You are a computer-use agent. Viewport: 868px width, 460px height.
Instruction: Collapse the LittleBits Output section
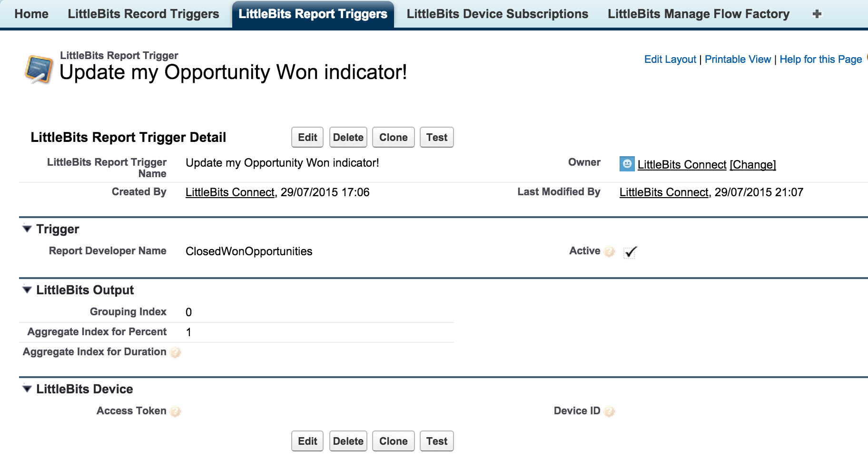click(x=27, y=290)
